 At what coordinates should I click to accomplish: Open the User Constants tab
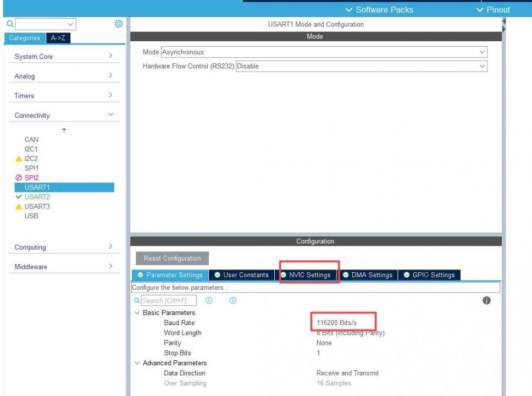(242, 275)
